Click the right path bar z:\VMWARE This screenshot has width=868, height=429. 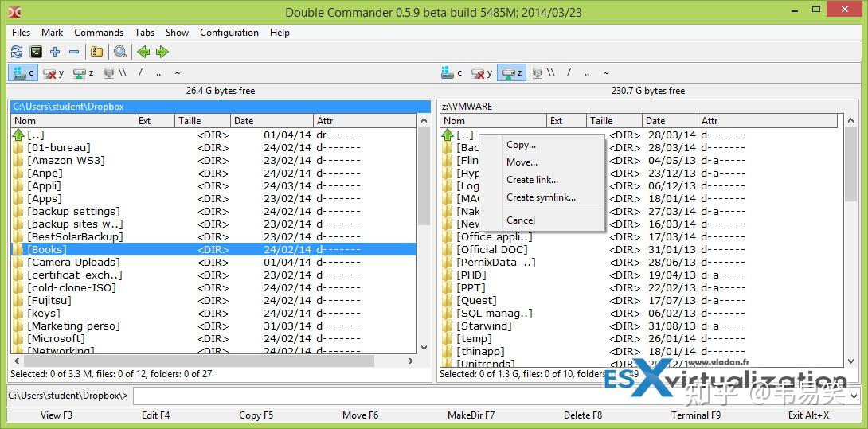tap(648, 107)
